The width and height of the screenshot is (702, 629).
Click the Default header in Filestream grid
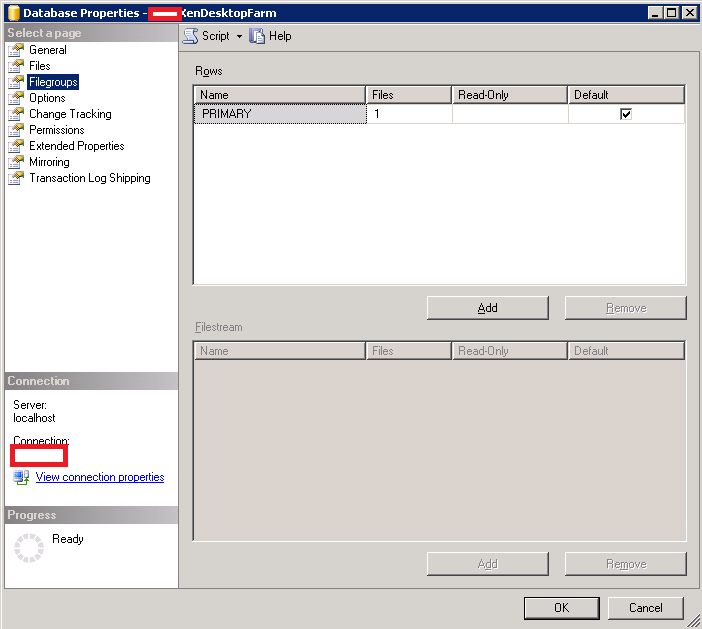pos(626,351)
